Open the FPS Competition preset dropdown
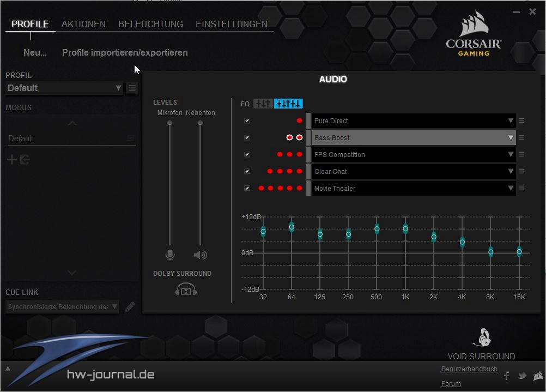 click(x=414, y=154)
